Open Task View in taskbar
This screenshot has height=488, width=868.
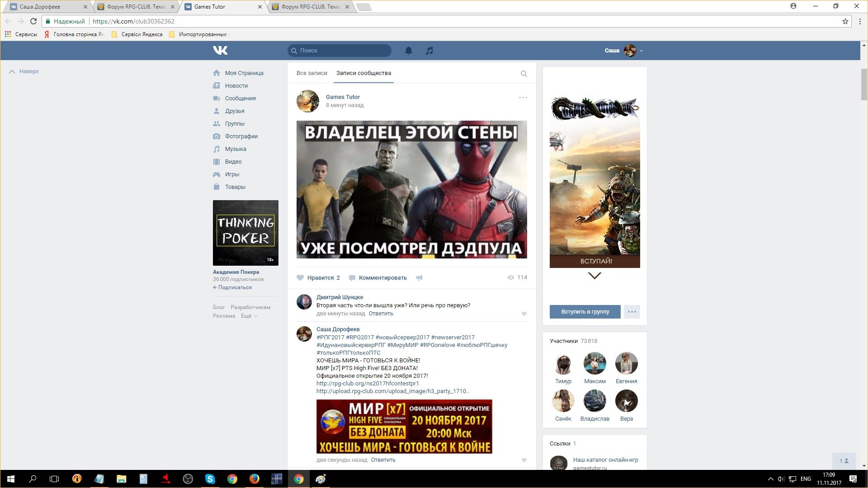pyautogui.click(x=54, y=479)
